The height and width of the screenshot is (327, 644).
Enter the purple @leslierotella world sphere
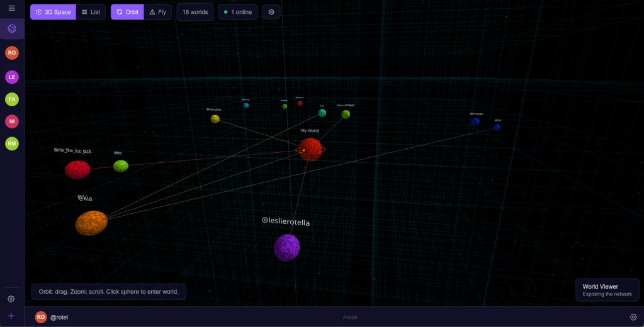286,247
